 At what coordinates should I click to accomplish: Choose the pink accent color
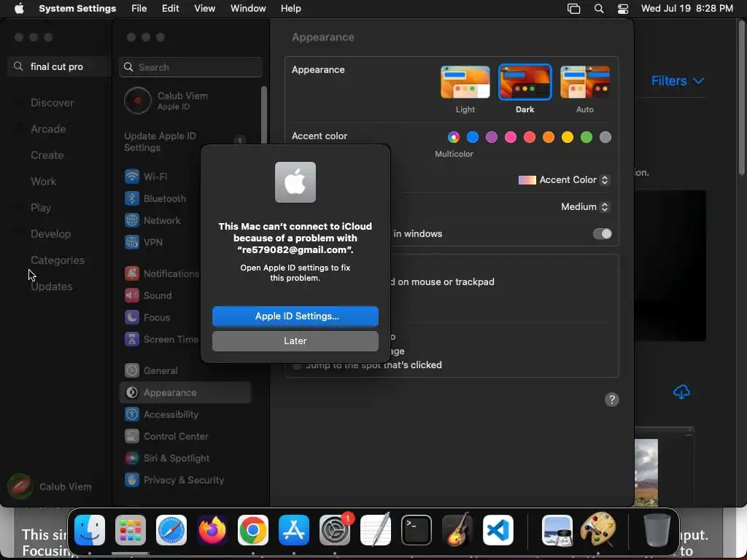tap(511, 138)
